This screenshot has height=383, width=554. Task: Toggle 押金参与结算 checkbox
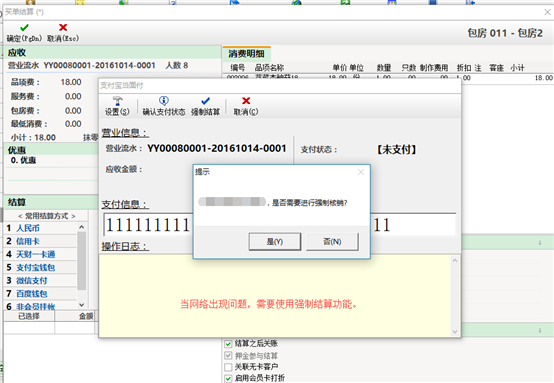pos(228,356)
